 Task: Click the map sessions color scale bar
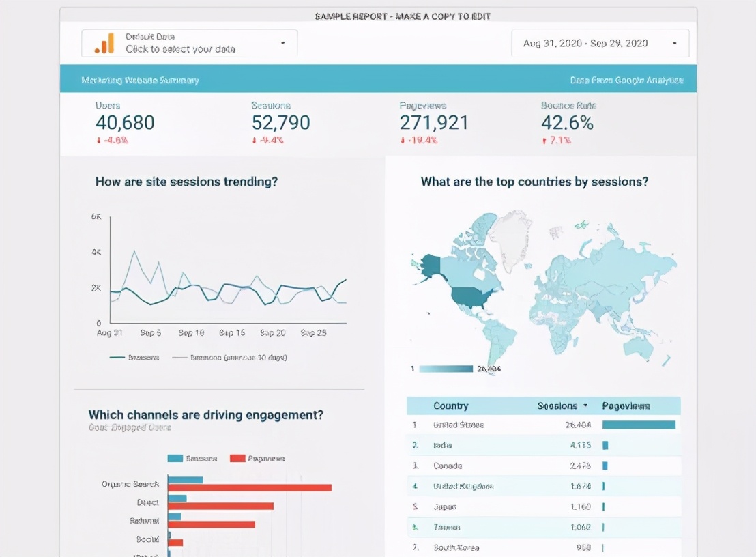click(x=446, y=369)
